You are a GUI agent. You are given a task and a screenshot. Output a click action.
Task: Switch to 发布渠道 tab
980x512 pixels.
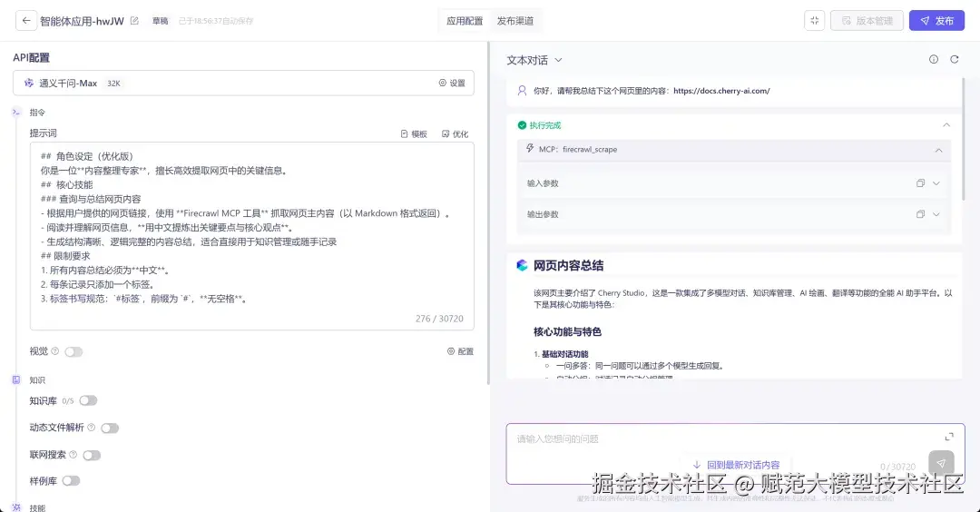(515, 21)
